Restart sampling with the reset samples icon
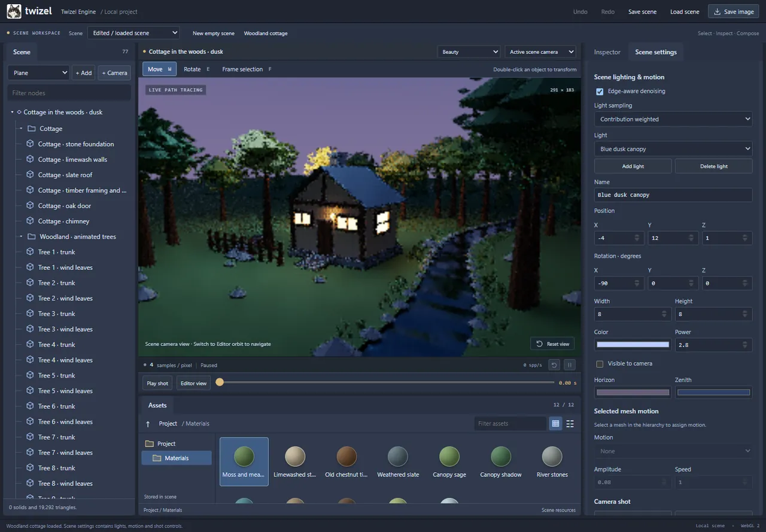This screenshot has height=532, width=766. 554,365
